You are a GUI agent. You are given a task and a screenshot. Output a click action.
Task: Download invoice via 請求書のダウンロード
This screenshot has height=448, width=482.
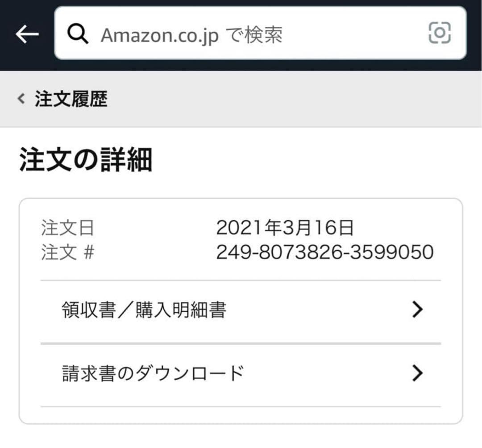coord(152,373)
